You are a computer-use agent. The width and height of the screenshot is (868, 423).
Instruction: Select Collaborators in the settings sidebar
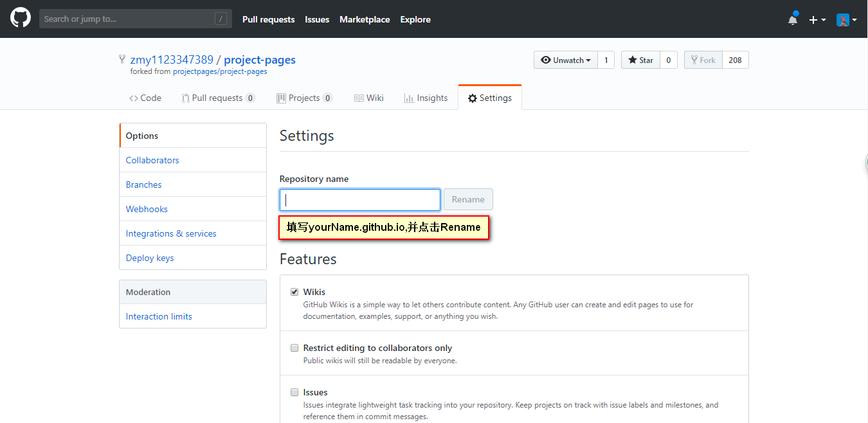(x=152, y=160)
